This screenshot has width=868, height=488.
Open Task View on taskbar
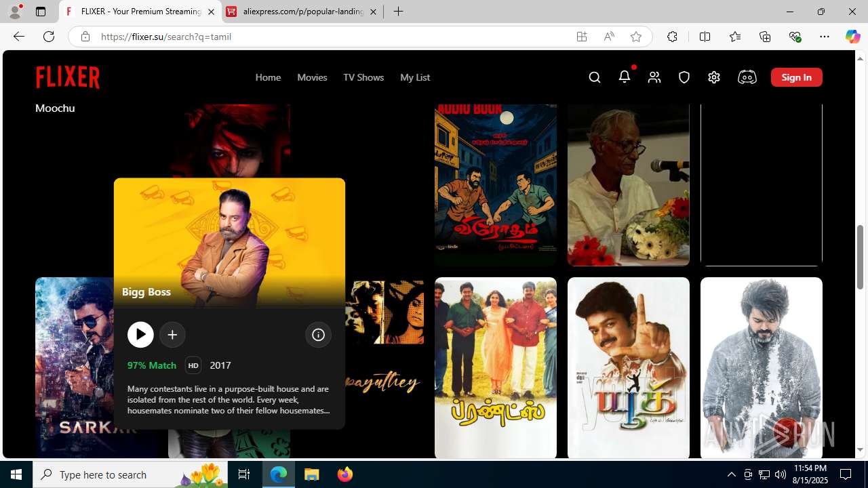244,474
